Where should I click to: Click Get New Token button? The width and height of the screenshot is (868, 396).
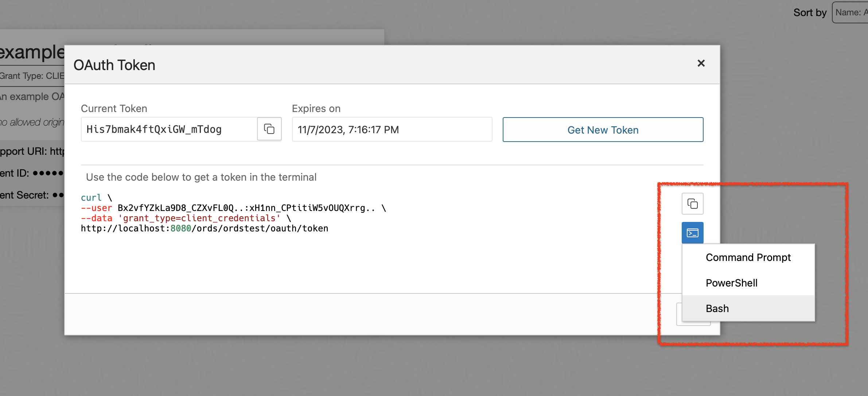pos(603,130)
